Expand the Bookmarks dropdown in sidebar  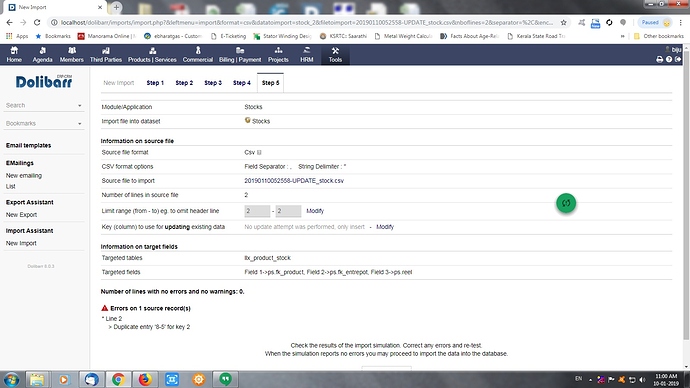click(80, 124)
